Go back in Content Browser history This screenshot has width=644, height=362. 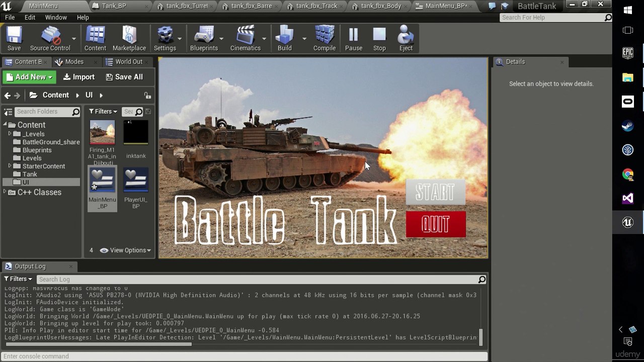pyautogui.click(x=8, y=95)
